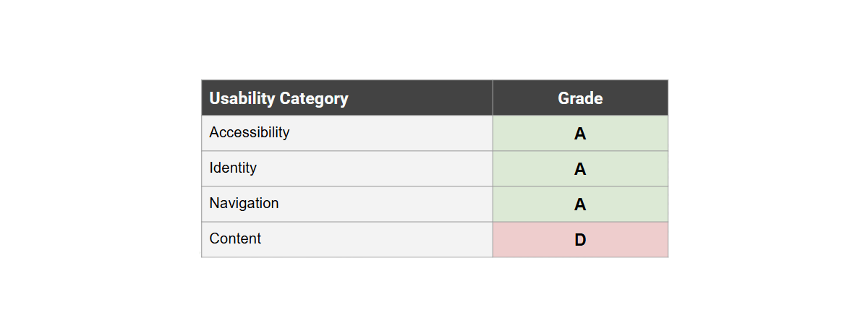This screenshot has height=336, width=868.
Task: Select the Identity category cell
Action: pyautogui.click(x=233, y=168)
